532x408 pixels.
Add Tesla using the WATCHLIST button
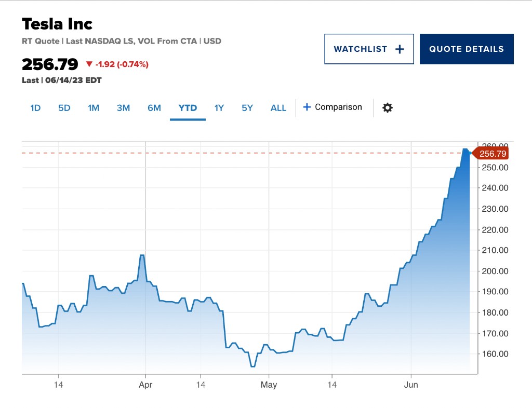click(369, 49)
